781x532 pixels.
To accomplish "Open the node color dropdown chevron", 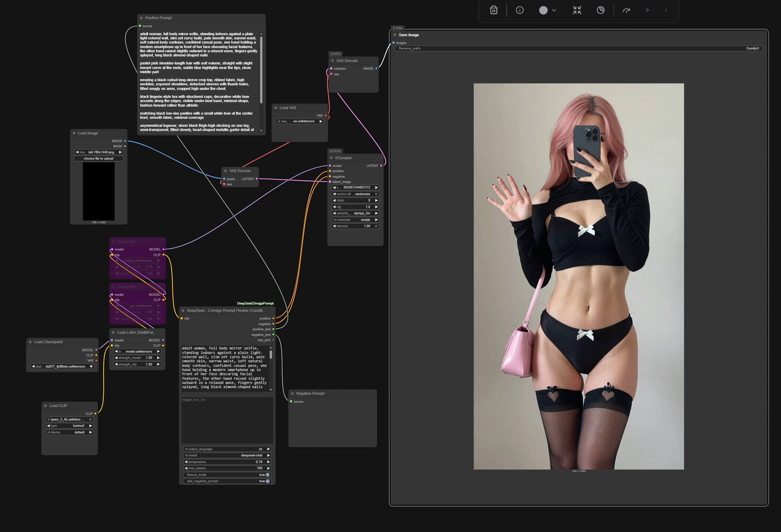I will (x=554, y=10).
